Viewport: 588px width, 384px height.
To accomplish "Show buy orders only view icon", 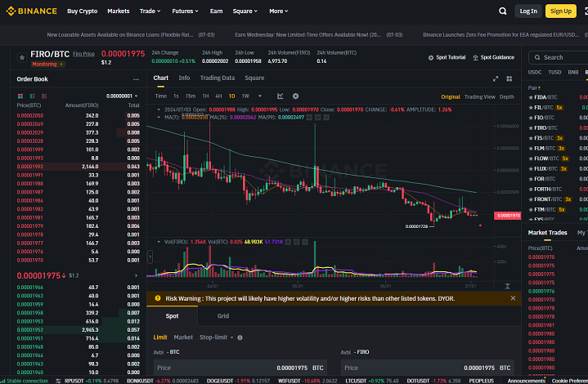I will 32,96.
